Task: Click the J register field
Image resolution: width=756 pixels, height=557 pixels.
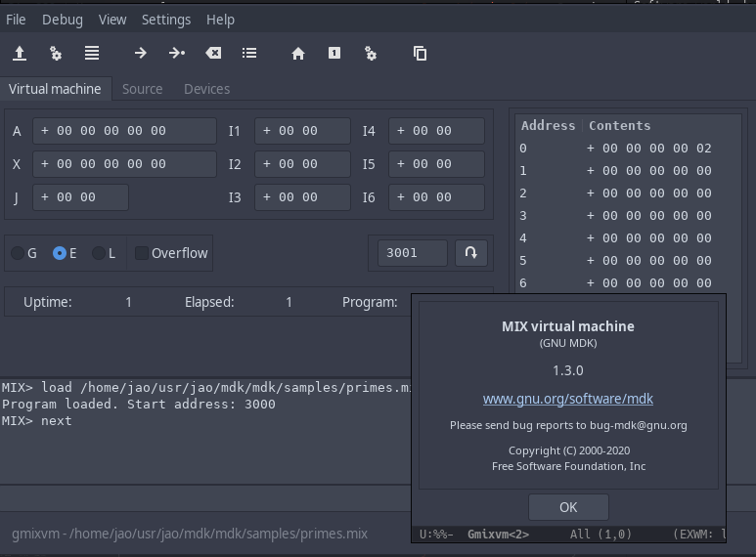Action: pyautogui.click(x=80, y=197)
